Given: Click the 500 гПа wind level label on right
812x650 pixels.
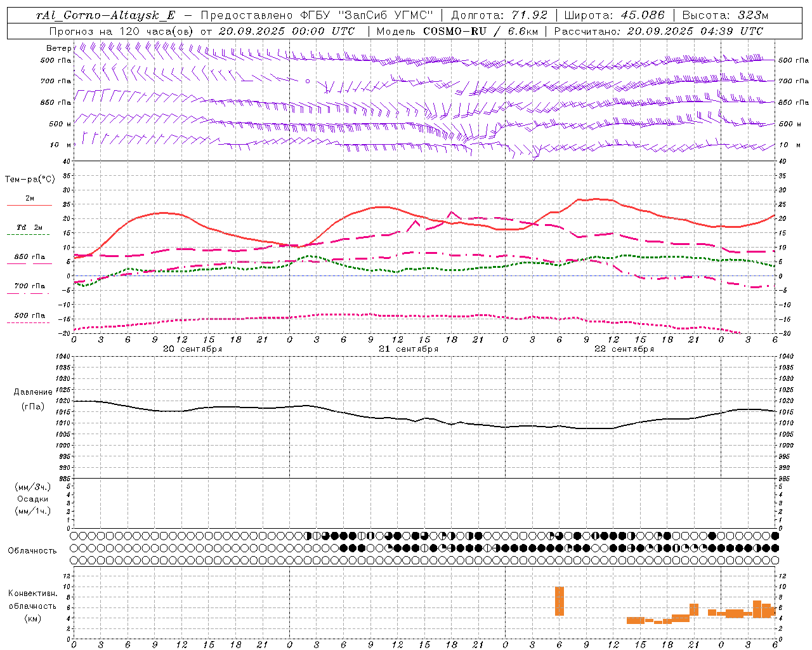Looking at the screenshot, I should [794, 60].
